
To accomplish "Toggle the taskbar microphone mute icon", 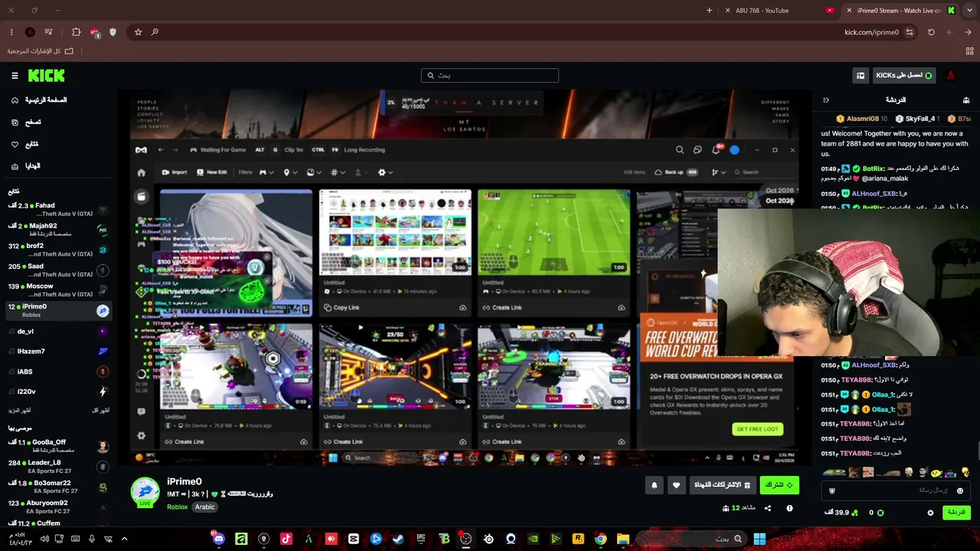I will (x=92, y=539).
